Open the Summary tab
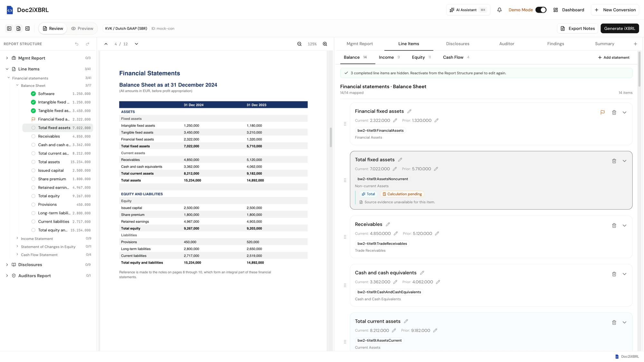This screenshot has width=644, height=362. (x=604, y=44)
